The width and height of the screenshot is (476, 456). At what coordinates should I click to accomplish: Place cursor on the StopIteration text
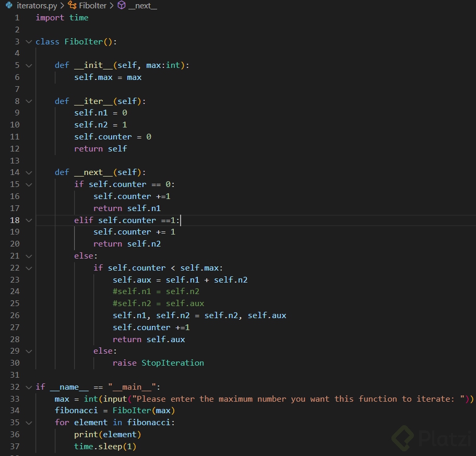pos(172,363)
